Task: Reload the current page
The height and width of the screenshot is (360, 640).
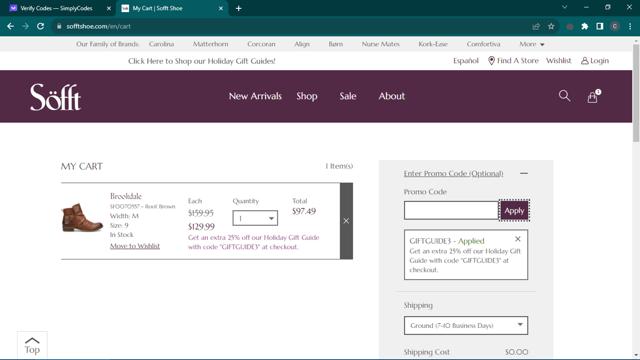Action: coord(40,26)
